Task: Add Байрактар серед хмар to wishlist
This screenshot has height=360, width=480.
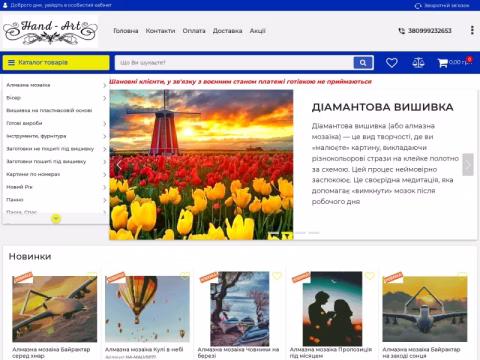Action: coord(92,276)
